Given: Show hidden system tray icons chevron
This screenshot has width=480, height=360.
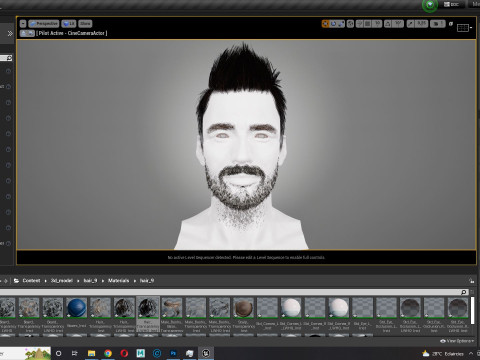Looking at the screenshot, I should click(471, 353).
